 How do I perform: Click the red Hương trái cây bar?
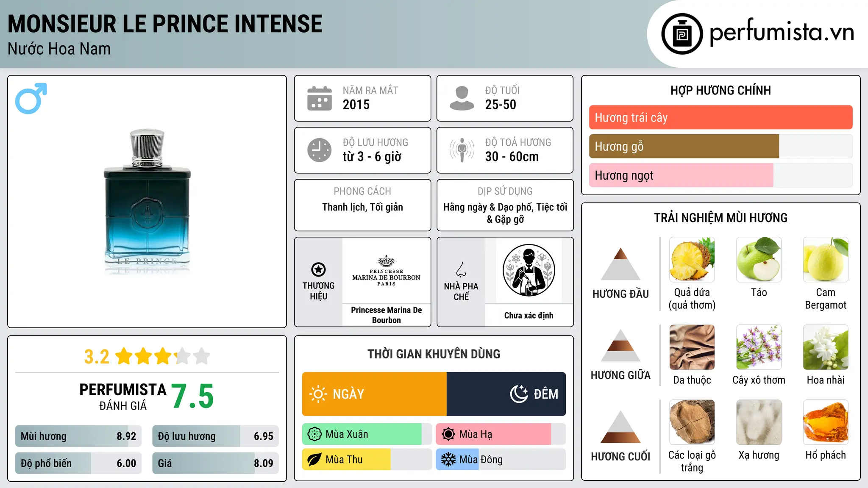721,117
